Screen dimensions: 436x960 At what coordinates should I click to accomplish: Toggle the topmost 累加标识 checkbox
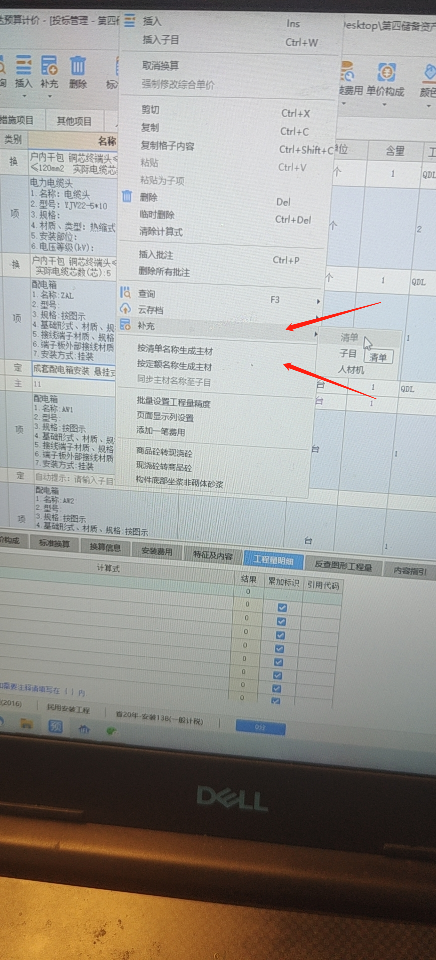tap(282, 607)
